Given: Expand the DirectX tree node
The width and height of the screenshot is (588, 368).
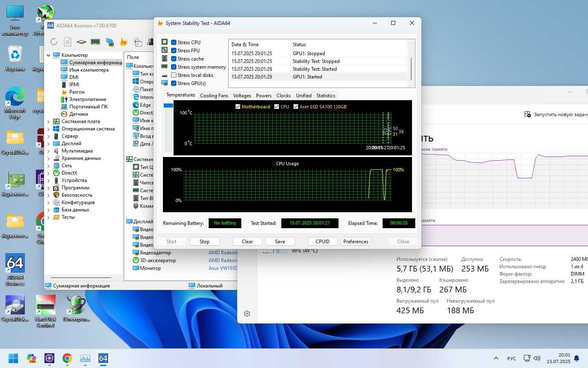Looking at the screenshot, I should [x=49, y=173].
